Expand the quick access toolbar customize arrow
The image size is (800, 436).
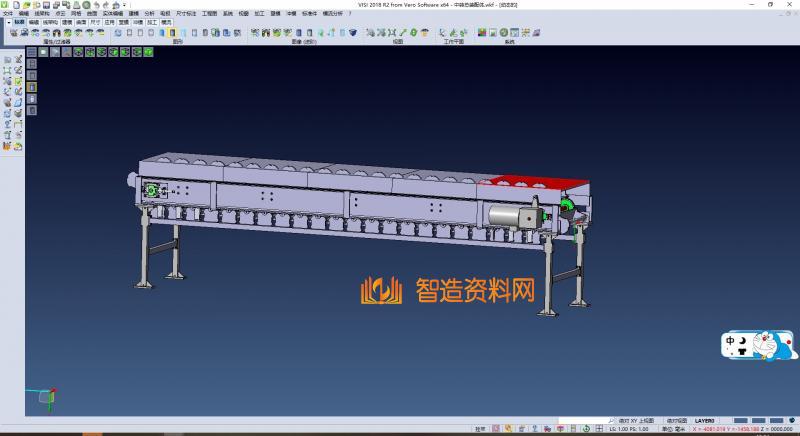tap(124, 5)
